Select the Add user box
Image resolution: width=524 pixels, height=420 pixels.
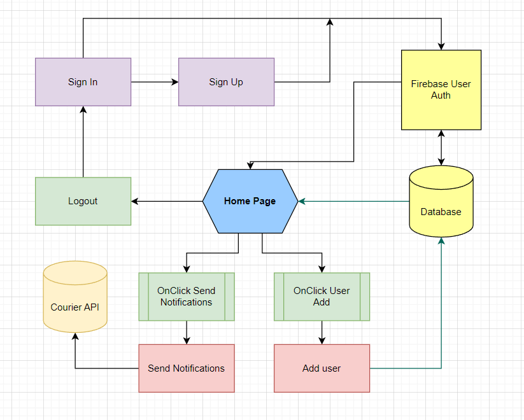322,368
